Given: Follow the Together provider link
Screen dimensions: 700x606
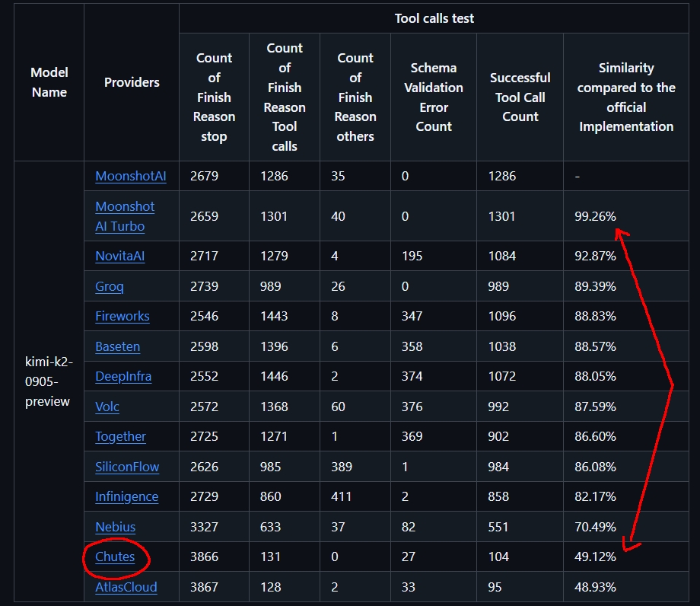Looking at the screenshot, I should coord(120,436).
